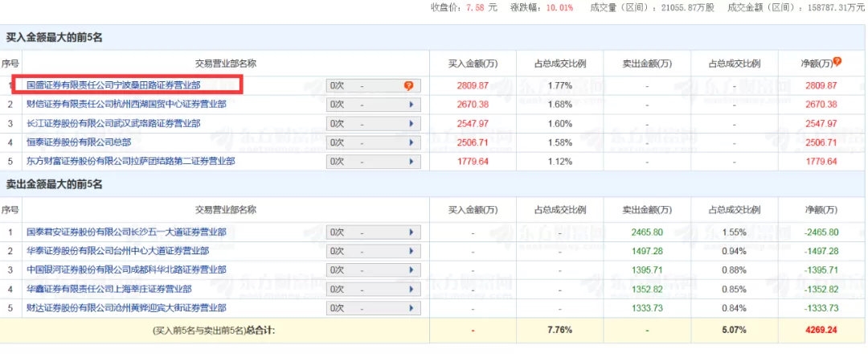Viewport: 868px width, 354px height.
Task: Expand 0次 dropdown arrow in 长江证券 row
Action: 411,124
